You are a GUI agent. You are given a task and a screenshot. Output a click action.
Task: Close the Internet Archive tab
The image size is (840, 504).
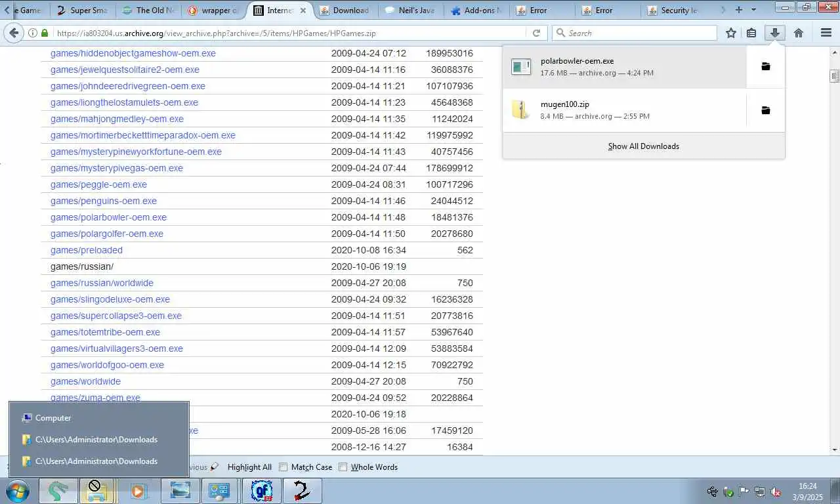click(x=303, y=10)
